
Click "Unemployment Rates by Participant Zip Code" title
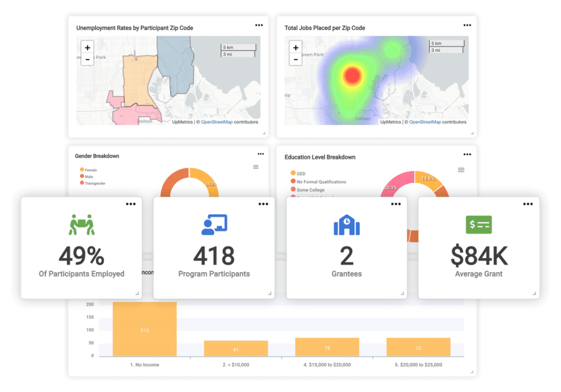pos(135,28)
